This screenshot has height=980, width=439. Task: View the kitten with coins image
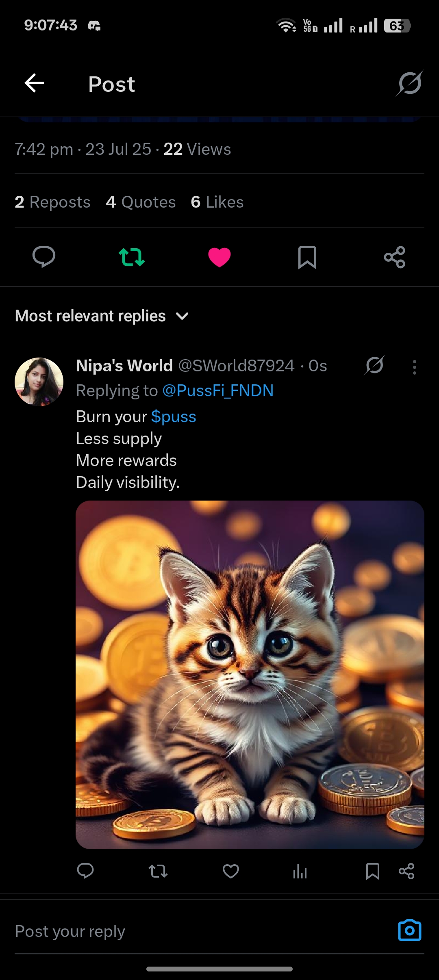coord(250,674)
